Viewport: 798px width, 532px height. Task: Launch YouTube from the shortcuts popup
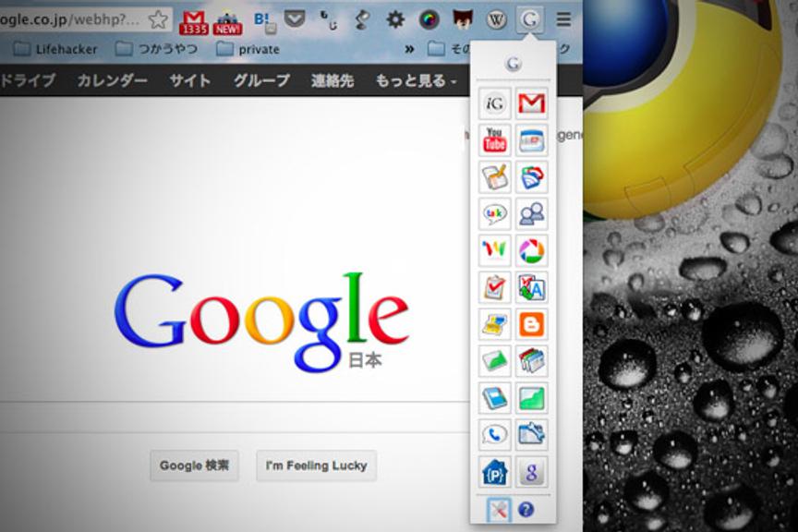click(x=495, y=140)
